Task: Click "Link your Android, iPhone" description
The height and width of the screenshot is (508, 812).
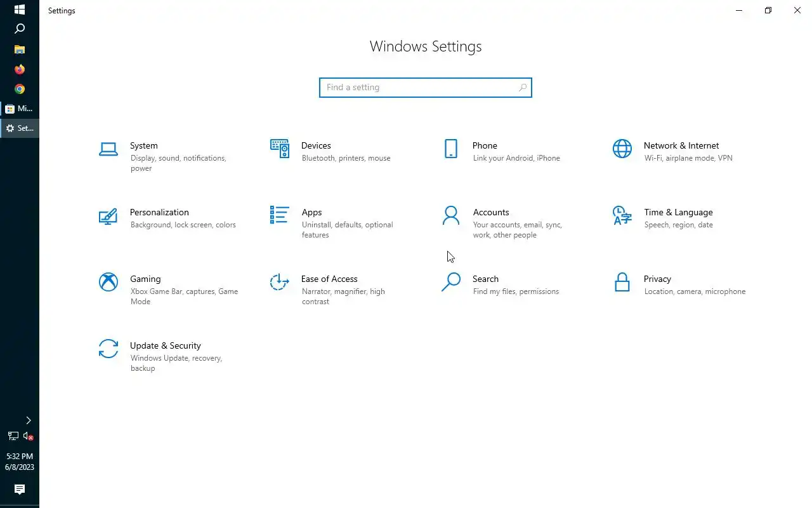Action: (516, 158)
